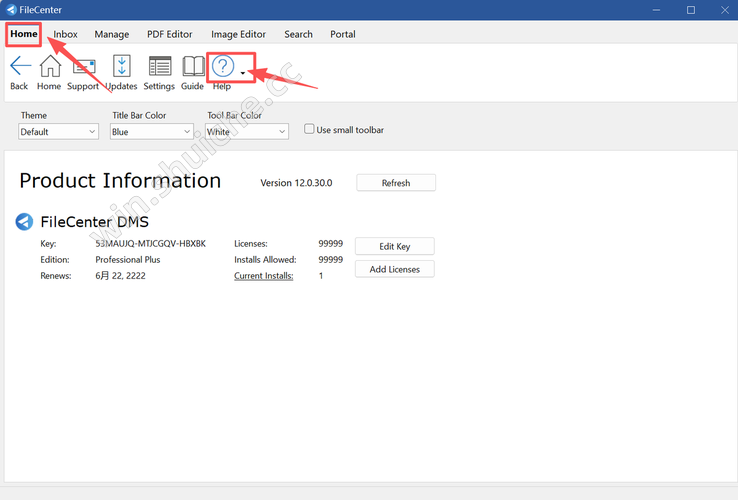Switch to the Inbox tab
Screen dimensions: 738x500
[65, 34]
